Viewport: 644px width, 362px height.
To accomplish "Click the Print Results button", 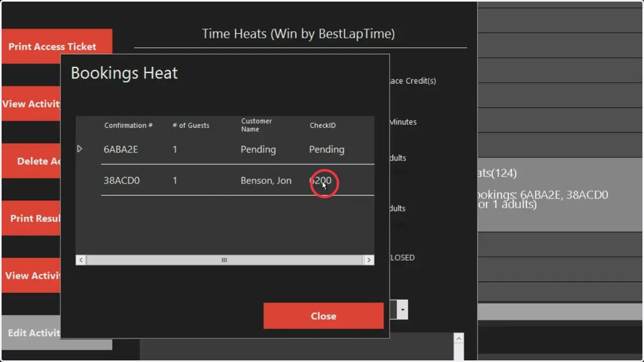I will (31, 218).
